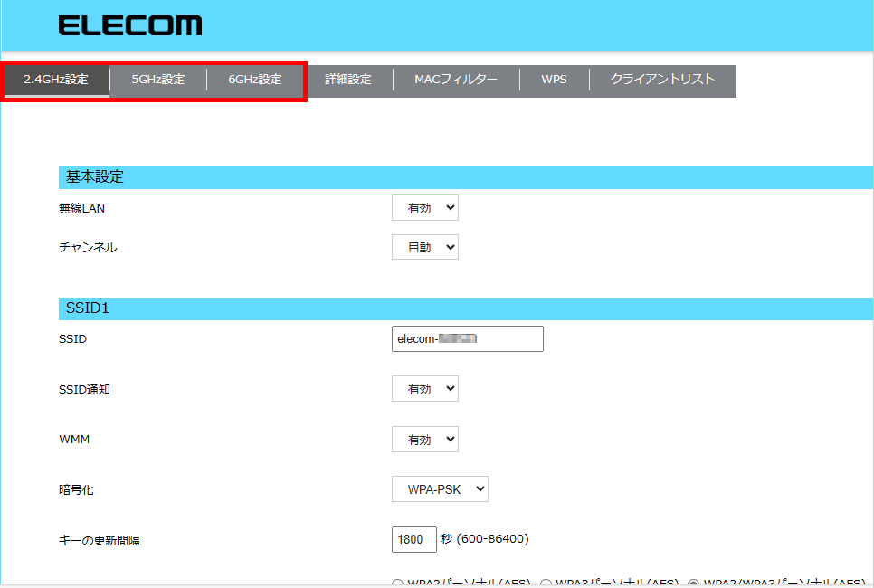Open the チャンネル dropdown set to 自動
The height and width of the screenshot is (588, 874).
[x=425, y=247]
